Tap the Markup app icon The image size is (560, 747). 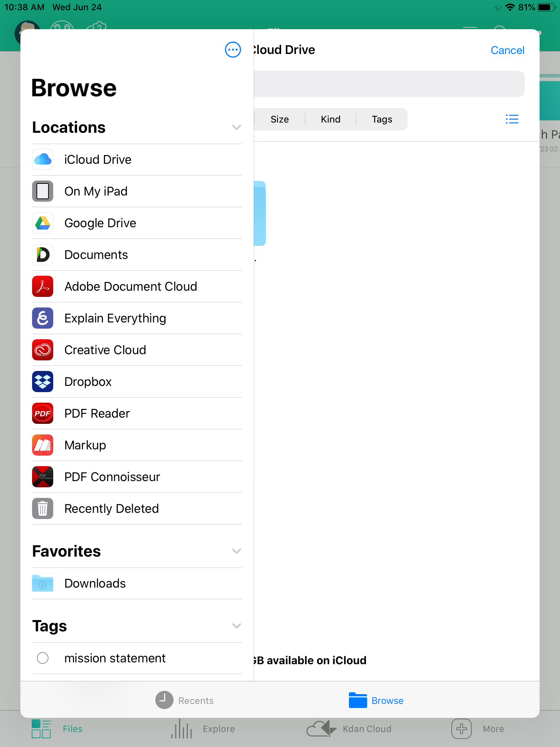coord(43,445)
